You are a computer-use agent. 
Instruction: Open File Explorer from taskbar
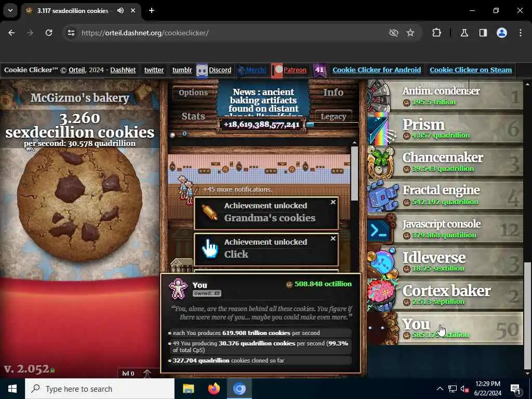click(188, 389)
